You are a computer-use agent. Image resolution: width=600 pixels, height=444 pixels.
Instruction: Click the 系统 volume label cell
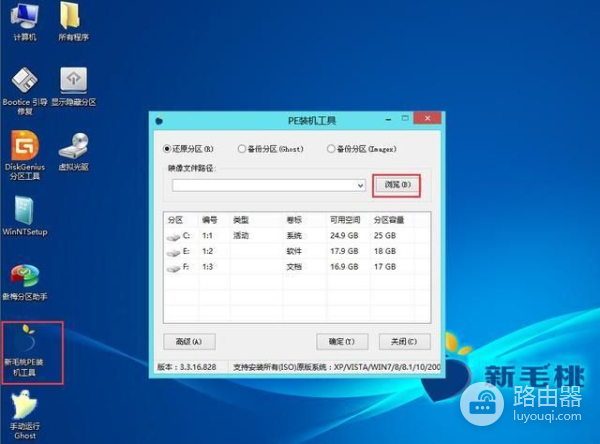pos(294,236)
